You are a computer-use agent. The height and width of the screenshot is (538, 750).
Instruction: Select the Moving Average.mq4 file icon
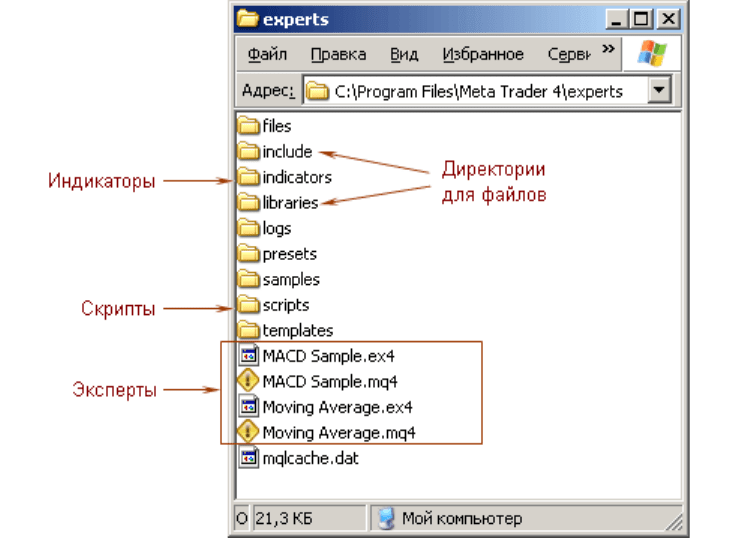(248, 432)
